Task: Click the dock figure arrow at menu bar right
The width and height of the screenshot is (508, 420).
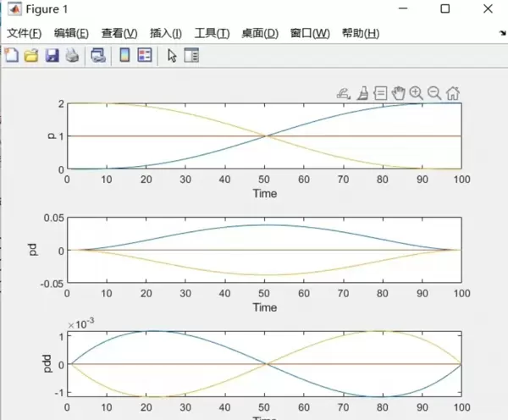Action: click(x=502, y=33)
